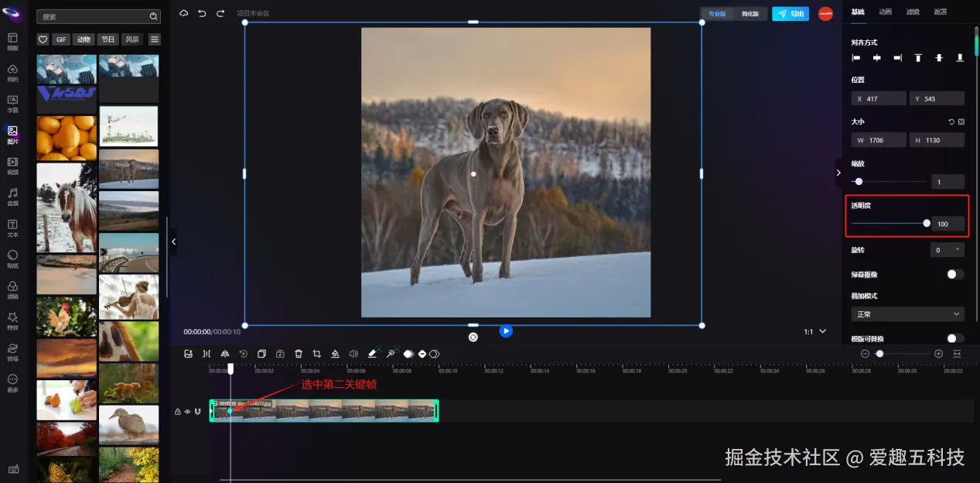980x483 pixels.
Task: Open the 更多 more sidebar panel
Action: (x=12, y=382)
